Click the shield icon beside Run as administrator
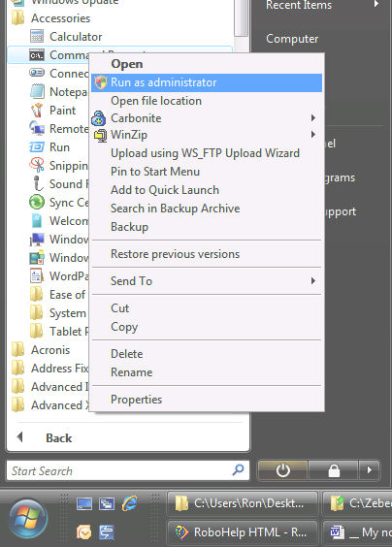Viewport: 392px width, 547px height. [x=101, y=82]
